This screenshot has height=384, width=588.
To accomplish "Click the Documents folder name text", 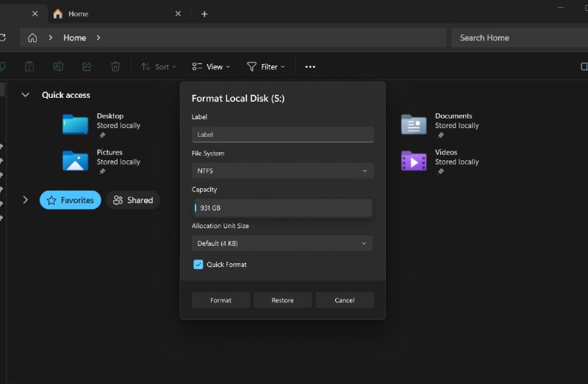I will (x=453, y=116).
